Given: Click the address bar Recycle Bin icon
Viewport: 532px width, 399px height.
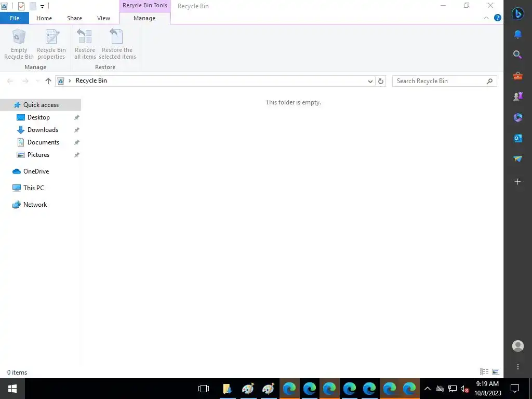Looking at the screenshot, I should (61, 81).
